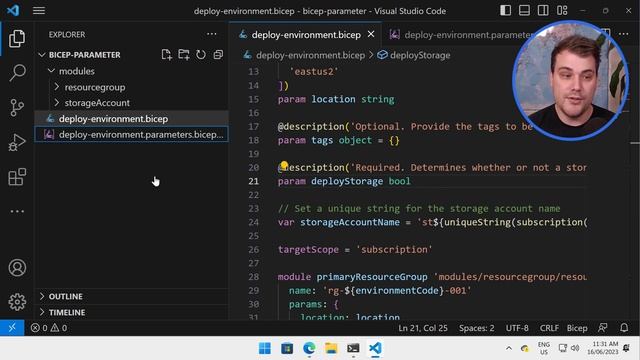
Task: Open the Search view
Action: (17, 73)
